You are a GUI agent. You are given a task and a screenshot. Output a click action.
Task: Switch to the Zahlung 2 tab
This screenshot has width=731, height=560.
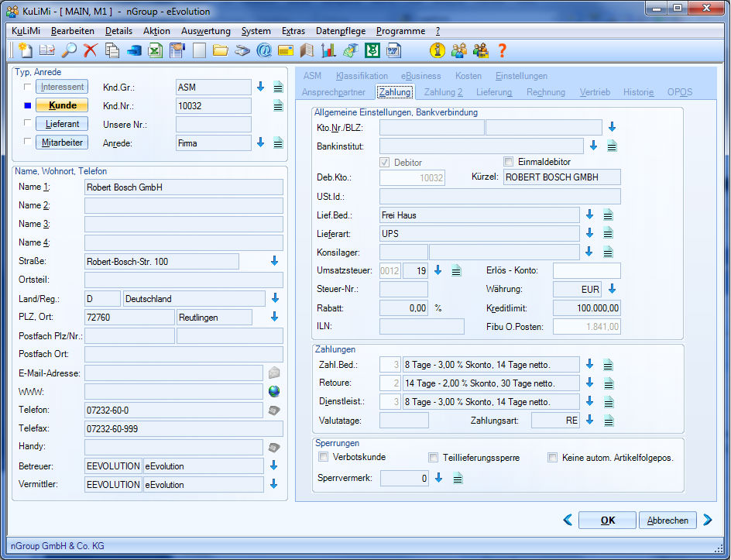point(444,92)
